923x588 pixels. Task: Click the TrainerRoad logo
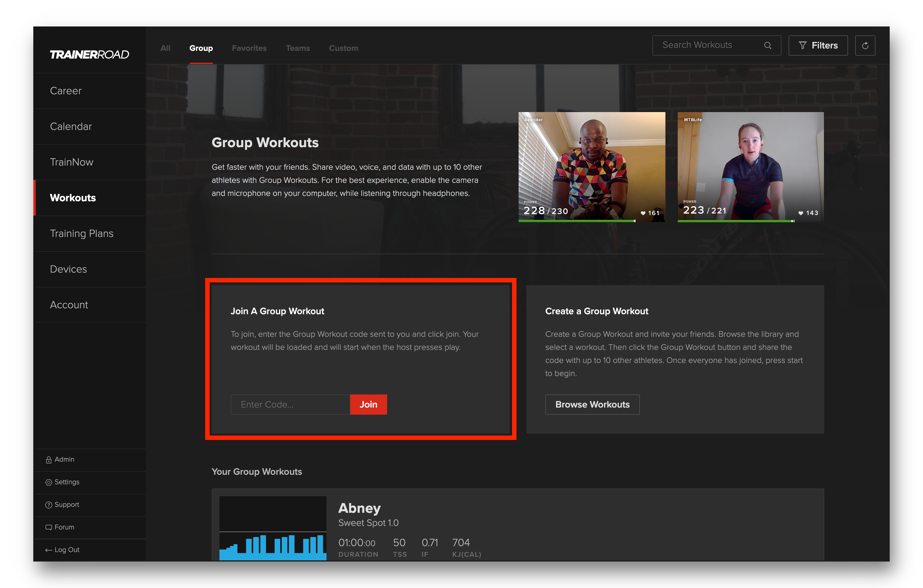[x=89, y=54]
